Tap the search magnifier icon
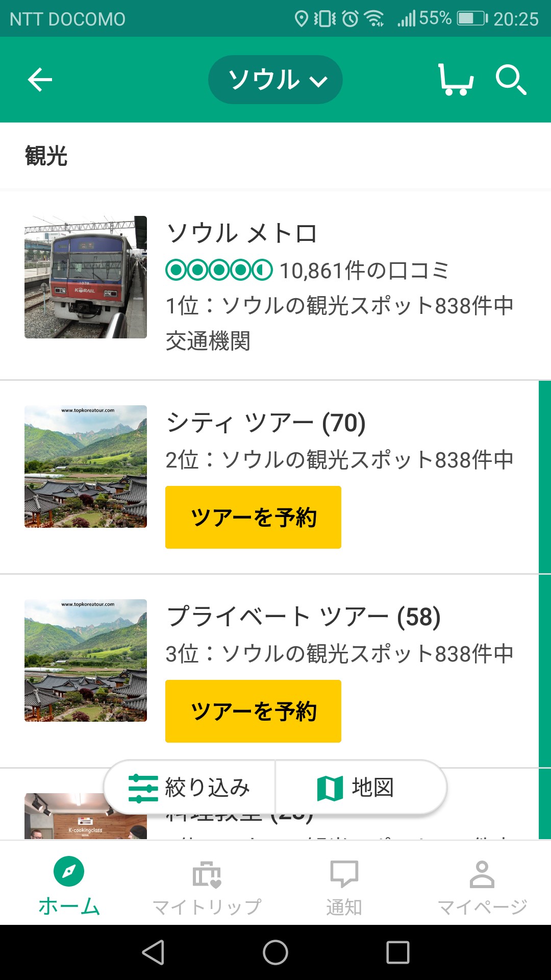This screenshot has height=980, width=551. [511, 80]
